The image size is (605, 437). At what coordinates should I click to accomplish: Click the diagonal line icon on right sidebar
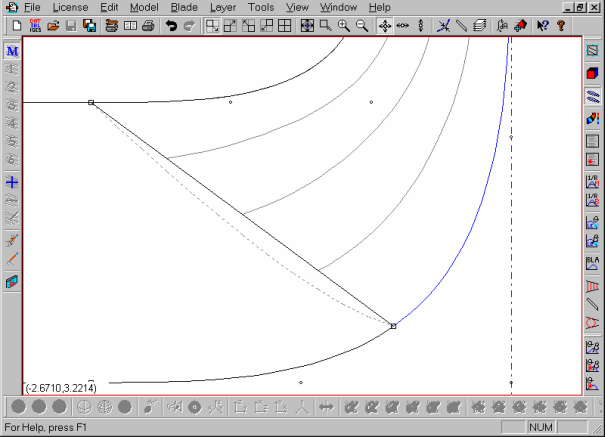coord(593,304)
